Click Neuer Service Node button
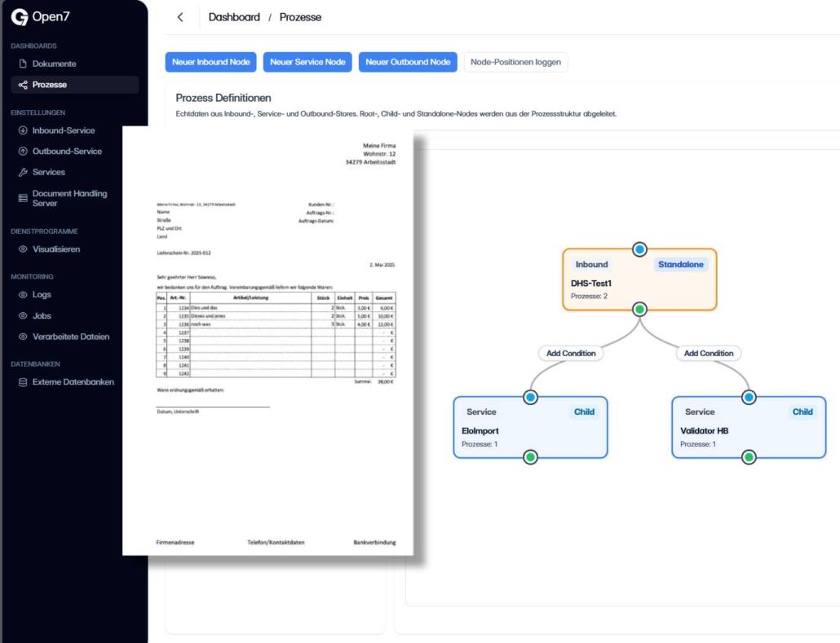Image resolution: width=840 pixels, height=643 pixels. [x=307, y=62]
